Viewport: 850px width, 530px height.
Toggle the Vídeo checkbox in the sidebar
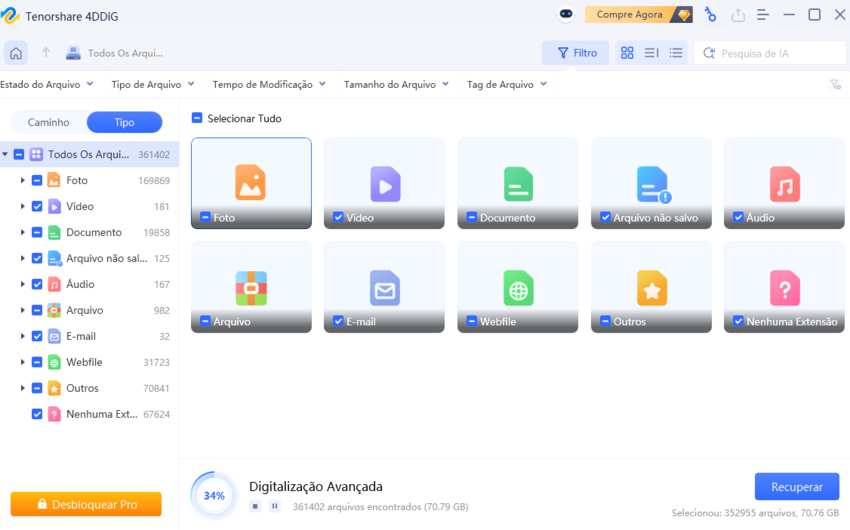pos(37,206)
